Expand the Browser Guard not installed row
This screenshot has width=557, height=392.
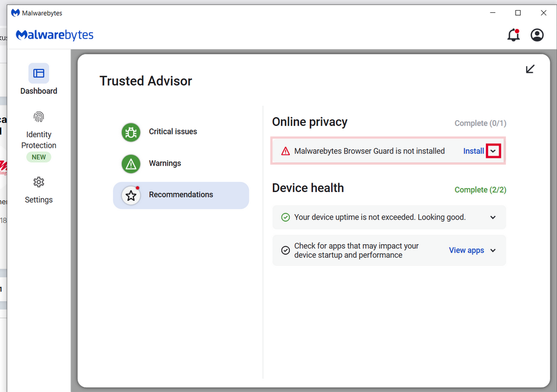[x=493, y=151]
